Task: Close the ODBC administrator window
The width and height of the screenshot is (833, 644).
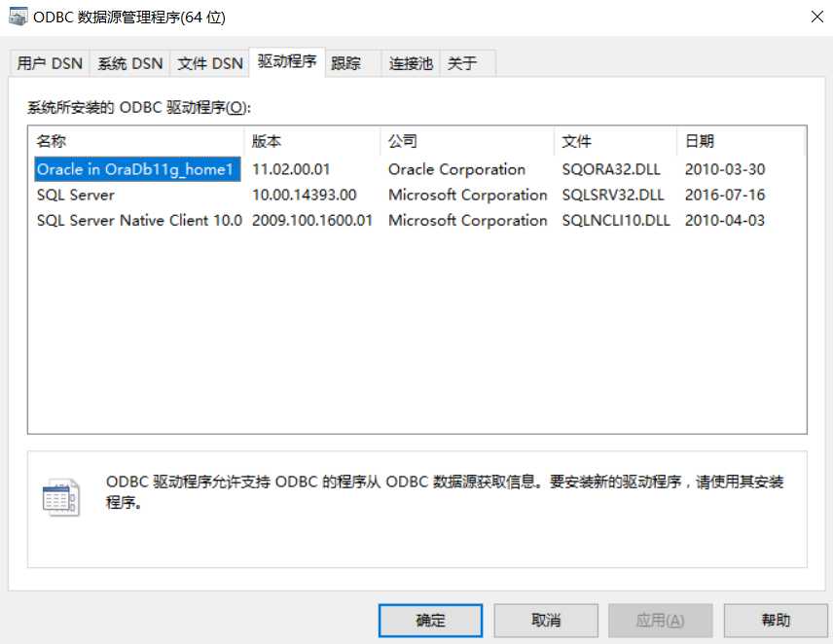Action: [x=817, y=17]
